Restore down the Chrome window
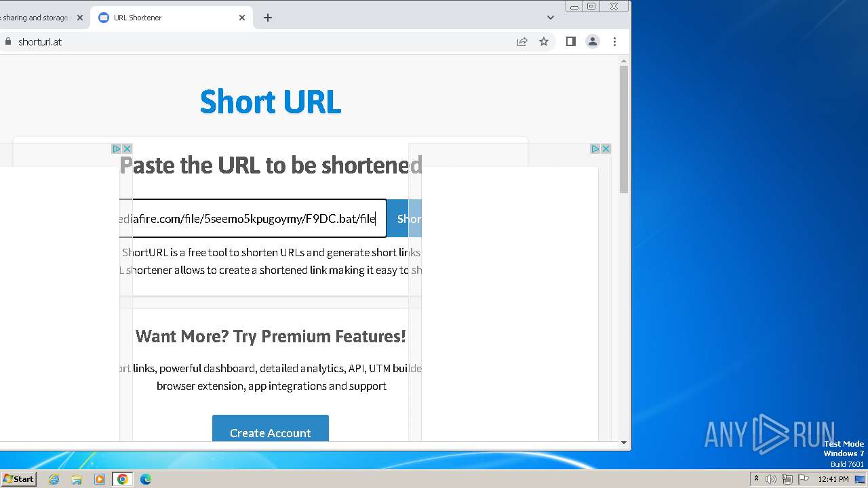868x488 pixels. pos(591,6)
